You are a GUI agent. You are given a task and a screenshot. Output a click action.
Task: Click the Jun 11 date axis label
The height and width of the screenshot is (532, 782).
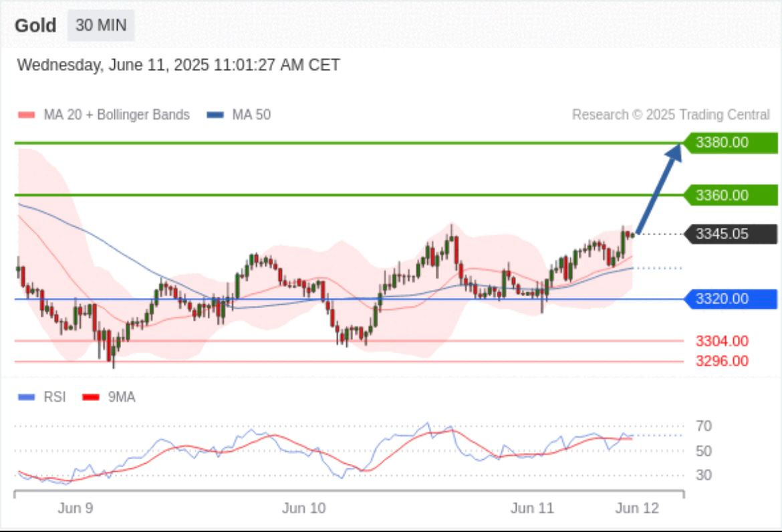[532, 509]
